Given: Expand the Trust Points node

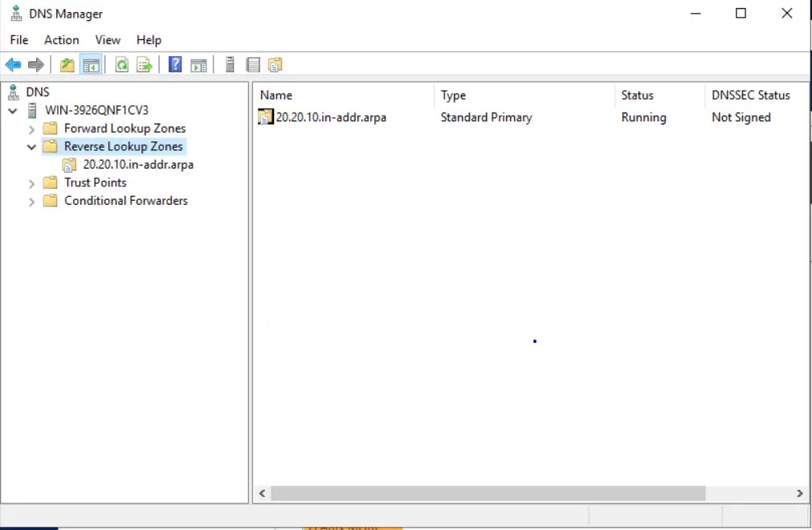Looking at the screenshot, I should [31, 182].
